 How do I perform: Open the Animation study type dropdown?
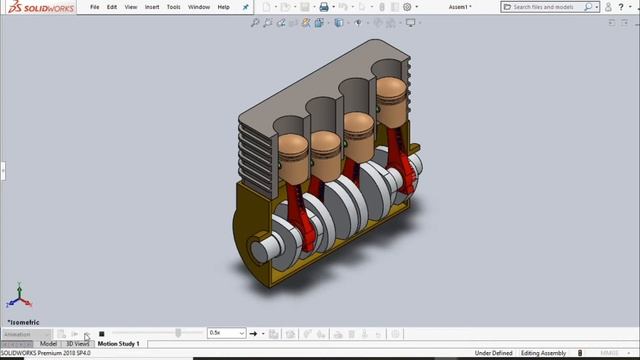click(27, 334)
